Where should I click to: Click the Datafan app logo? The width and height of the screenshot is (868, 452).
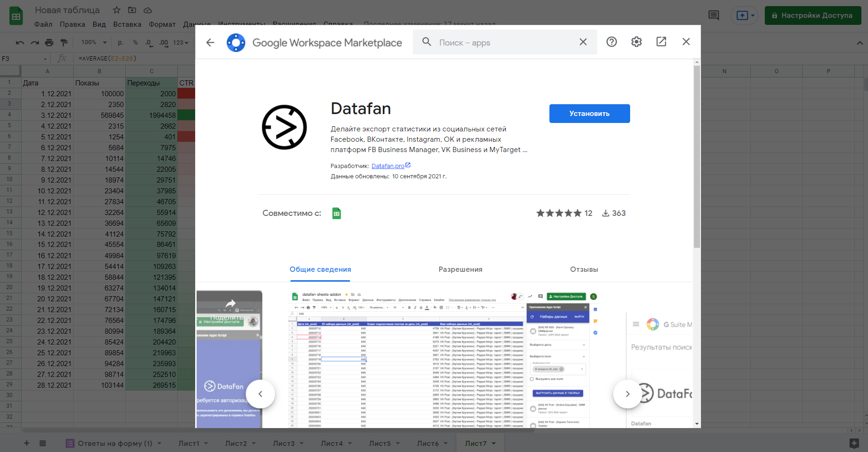click(284, 127)
